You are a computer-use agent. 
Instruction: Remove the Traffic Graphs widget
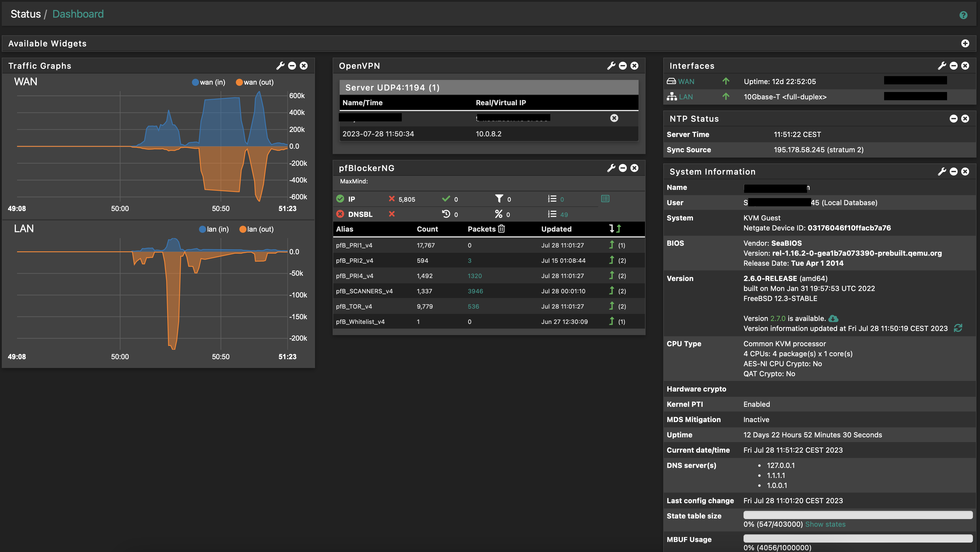pyautogui.click(x=304, y=66)
